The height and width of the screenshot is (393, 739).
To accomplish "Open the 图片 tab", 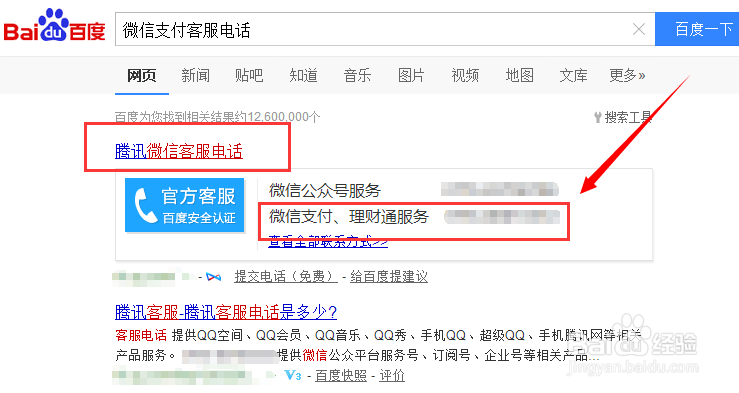I will coord(411,75).
